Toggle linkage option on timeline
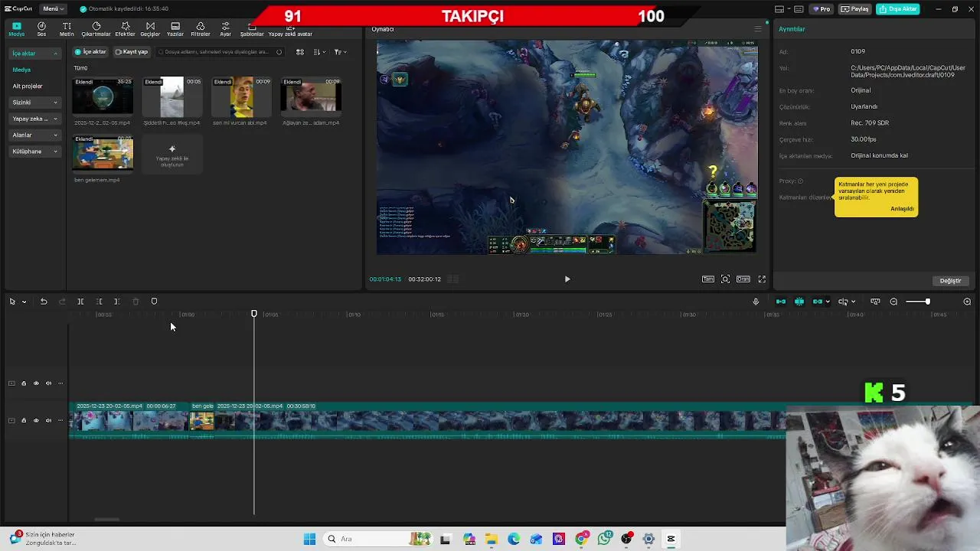 click(x=818, y=302)
